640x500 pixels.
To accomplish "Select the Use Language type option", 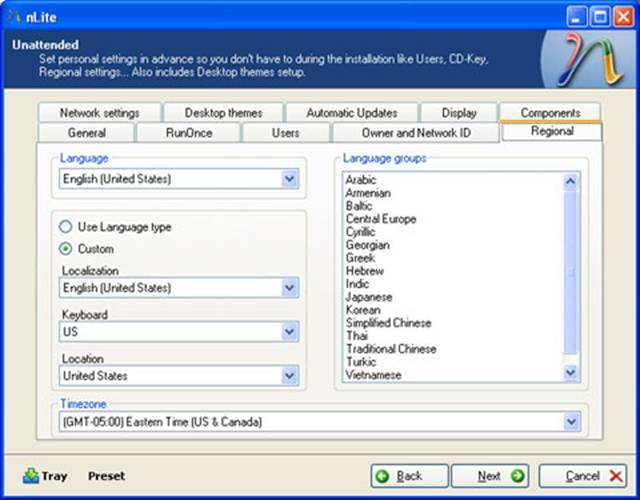I will (x=66, y=227).
